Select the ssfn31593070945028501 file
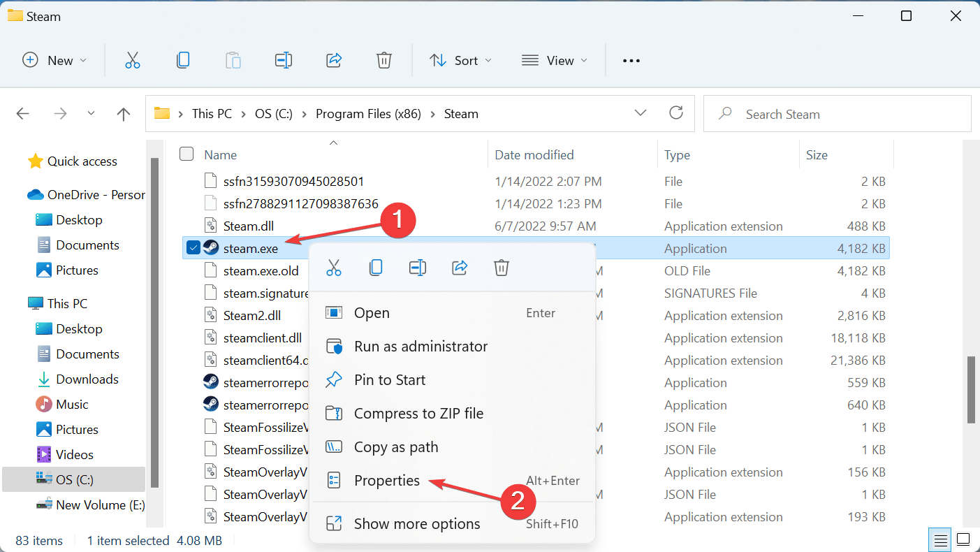The height and width of the screenshot is (552, 980). click(x=294, y=182)
